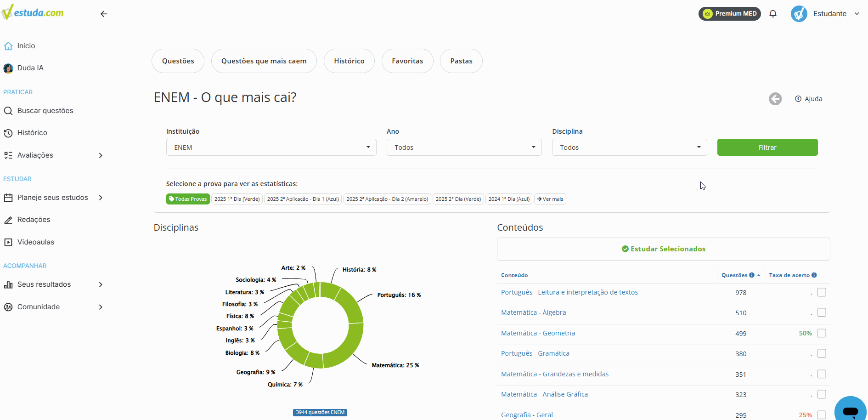The height and width of the screenshot is (420, 868).
Task: Open the chat bubble widget
Action: click(851, 411)
